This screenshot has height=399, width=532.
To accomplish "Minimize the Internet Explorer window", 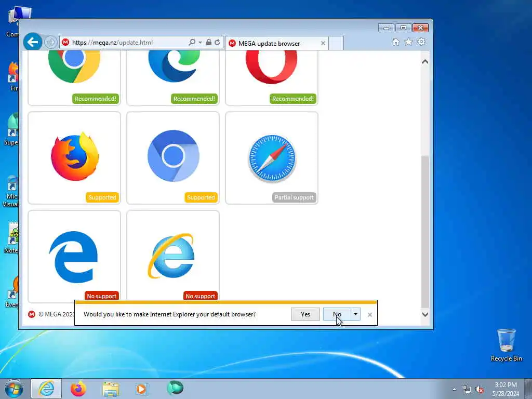I will pyautogui.click(x=386, y=28).
